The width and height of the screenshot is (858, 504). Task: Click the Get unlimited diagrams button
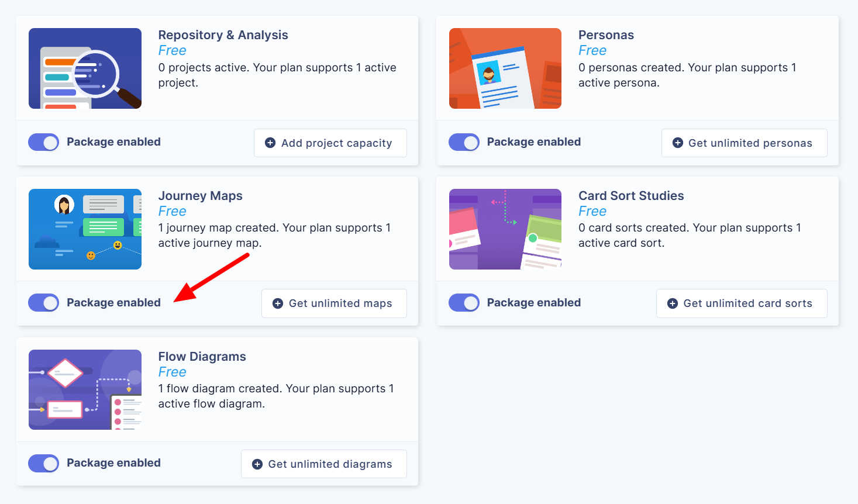[323, 464]
